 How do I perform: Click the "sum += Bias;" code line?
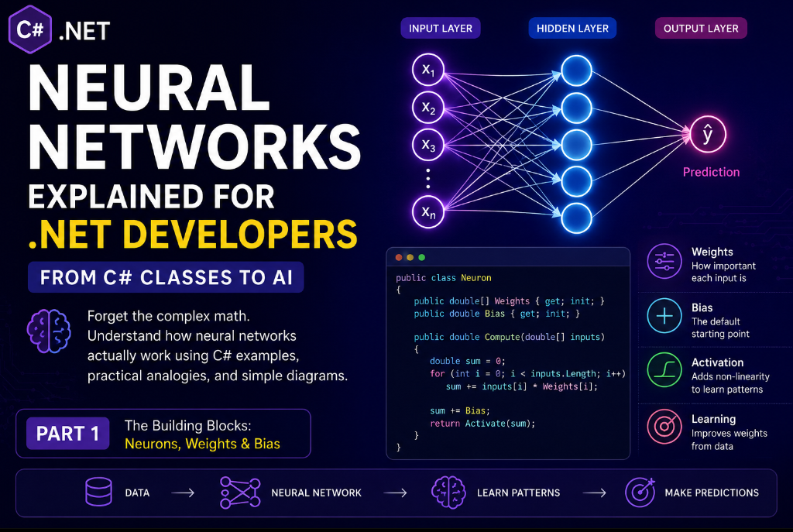(460, 410)
